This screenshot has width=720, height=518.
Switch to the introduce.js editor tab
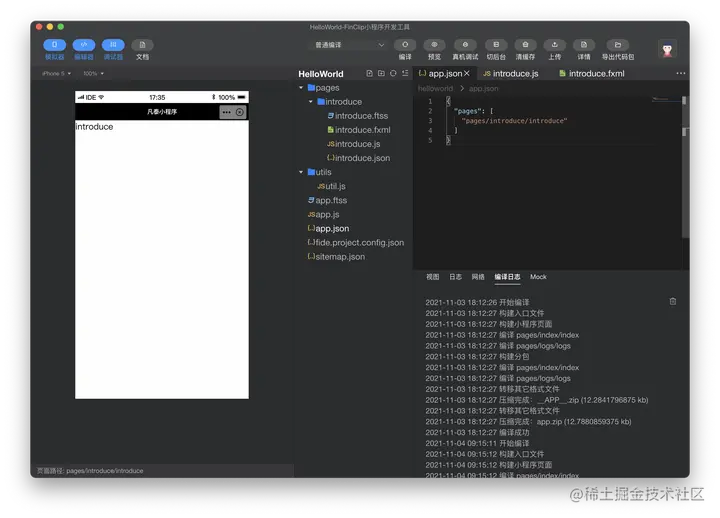(511, 73)
